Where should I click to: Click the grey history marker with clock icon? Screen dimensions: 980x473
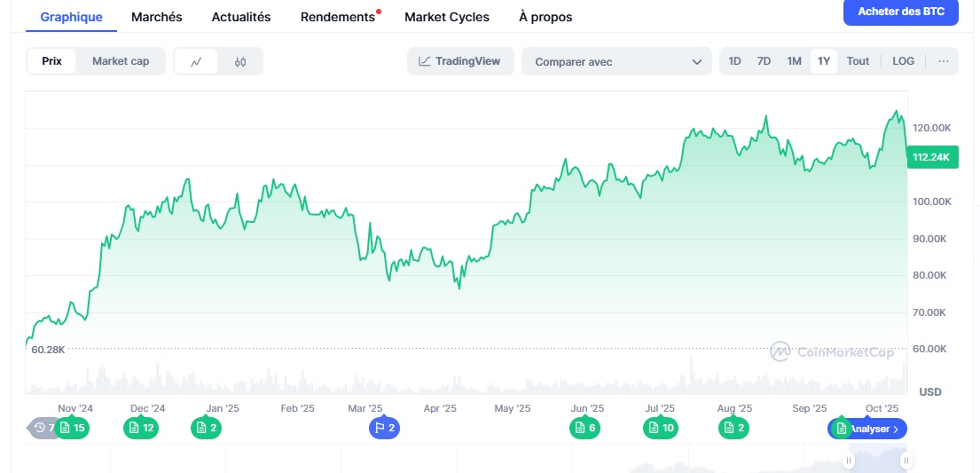[42, 429]
